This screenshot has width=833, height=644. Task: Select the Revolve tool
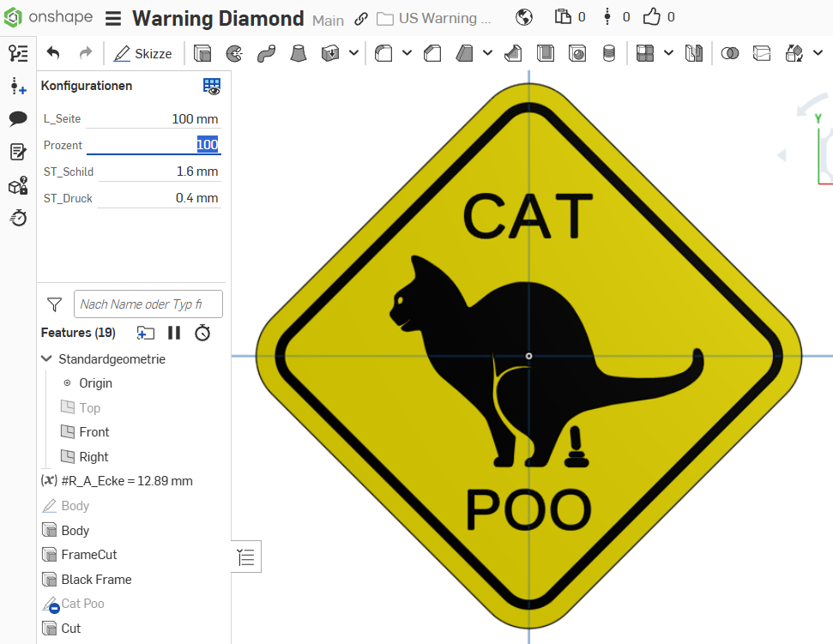click(234, 53)
